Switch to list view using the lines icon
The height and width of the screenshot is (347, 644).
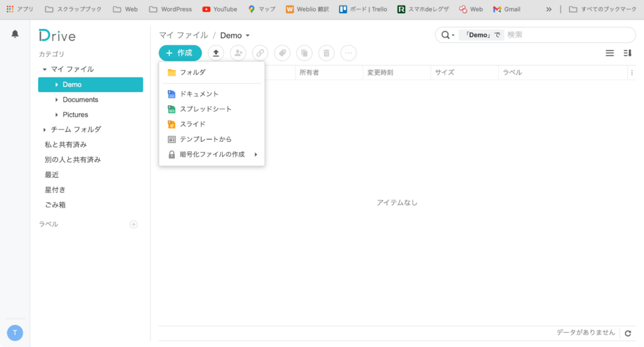coord(609,54)
